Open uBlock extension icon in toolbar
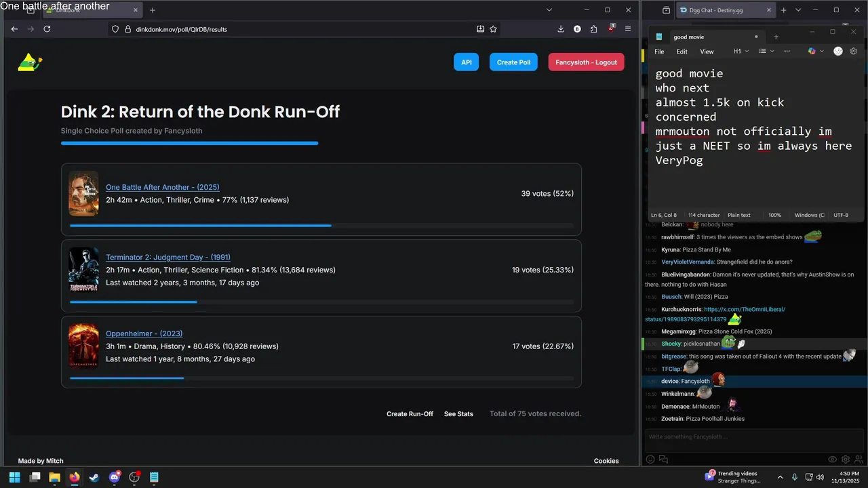This screenshot has width=868, height=488. point(611,28)
